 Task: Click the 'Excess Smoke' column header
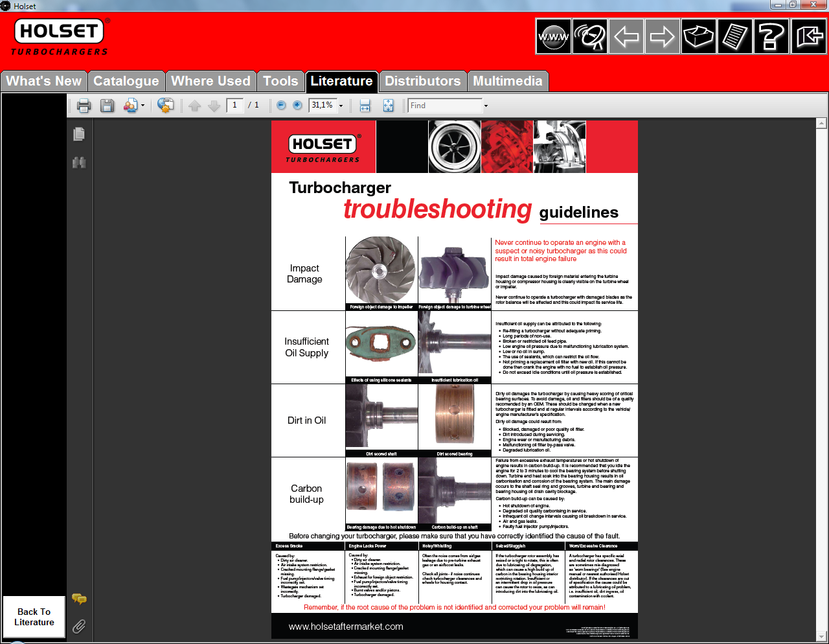(289, 546)
